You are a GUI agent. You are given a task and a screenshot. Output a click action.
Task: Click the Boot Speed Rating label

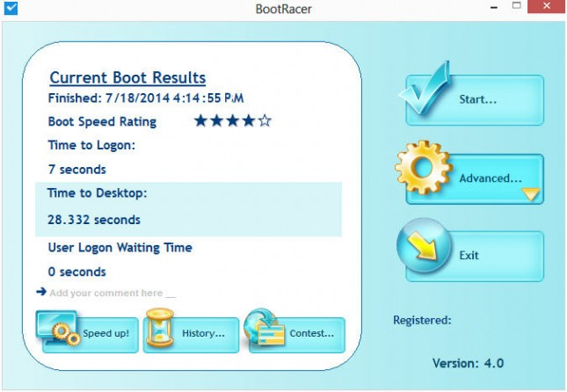102,122
